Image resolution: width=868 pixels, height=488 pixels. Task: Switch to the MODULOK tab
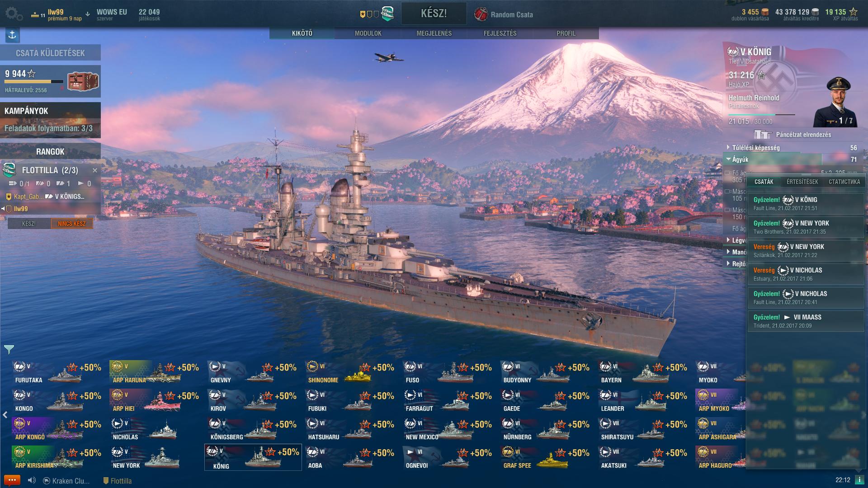[x=368, y=33]
